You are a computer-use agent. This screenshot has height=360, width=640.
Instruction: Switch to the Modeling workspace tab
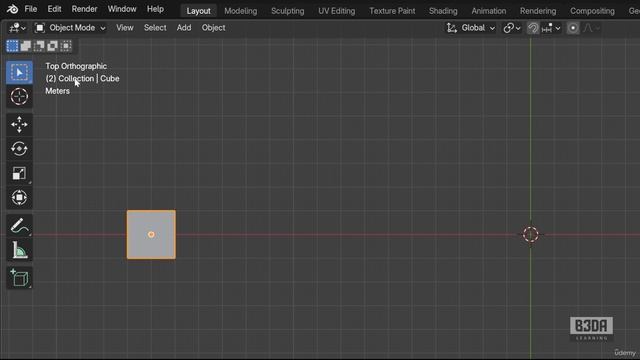point(240,11)
